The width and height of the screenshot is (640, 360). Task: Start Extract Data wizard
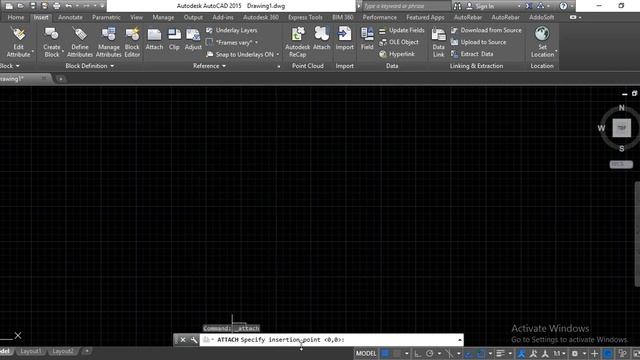point(472,54)
